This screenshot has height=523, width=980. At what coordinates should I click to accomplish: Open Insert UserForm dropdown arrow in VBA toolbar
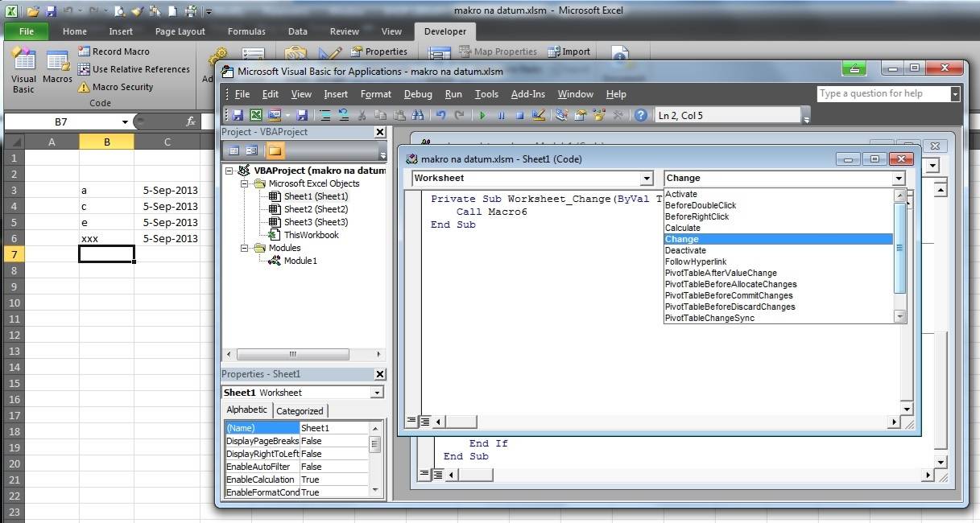[x=287, y=115]
